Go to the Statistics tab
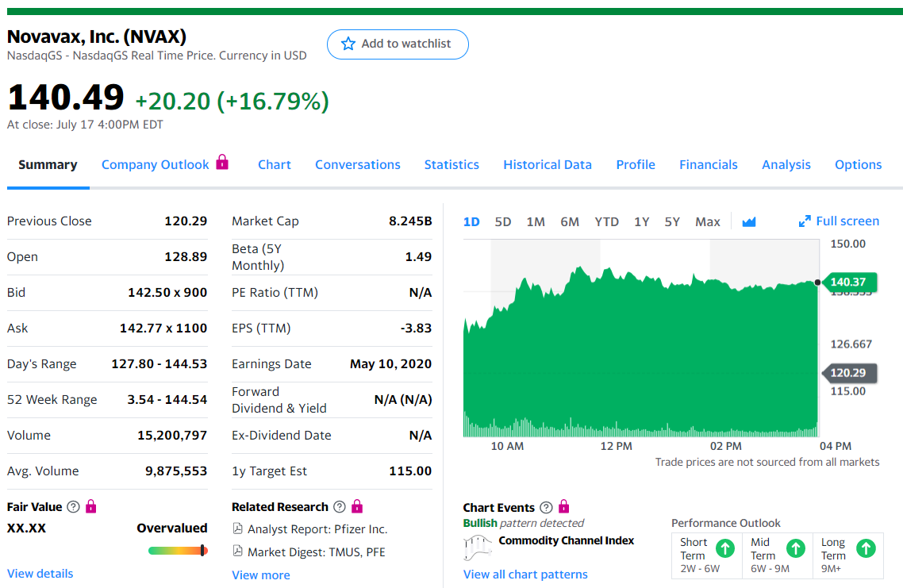903x588 pixels. pyautogui.click(x=451, y=165)
